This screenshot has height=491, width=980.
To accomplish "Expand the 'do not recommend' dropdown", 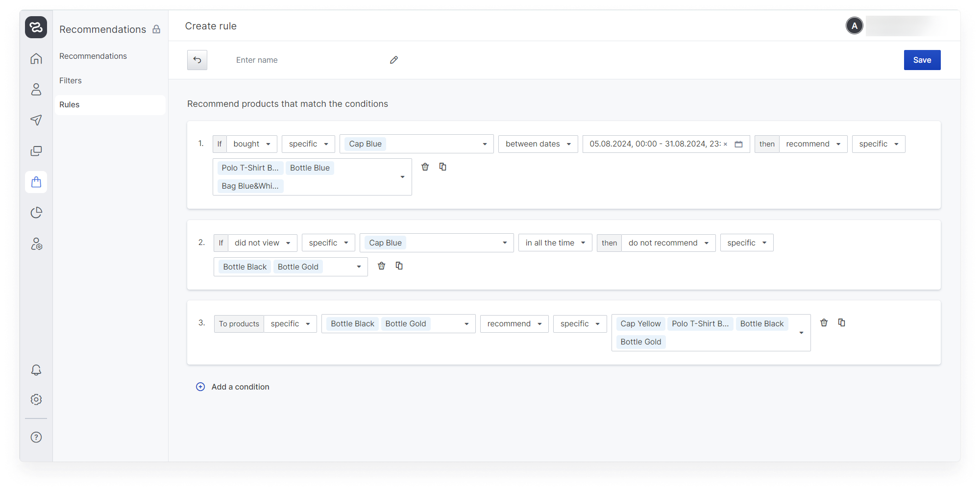I will click(668, 243).
